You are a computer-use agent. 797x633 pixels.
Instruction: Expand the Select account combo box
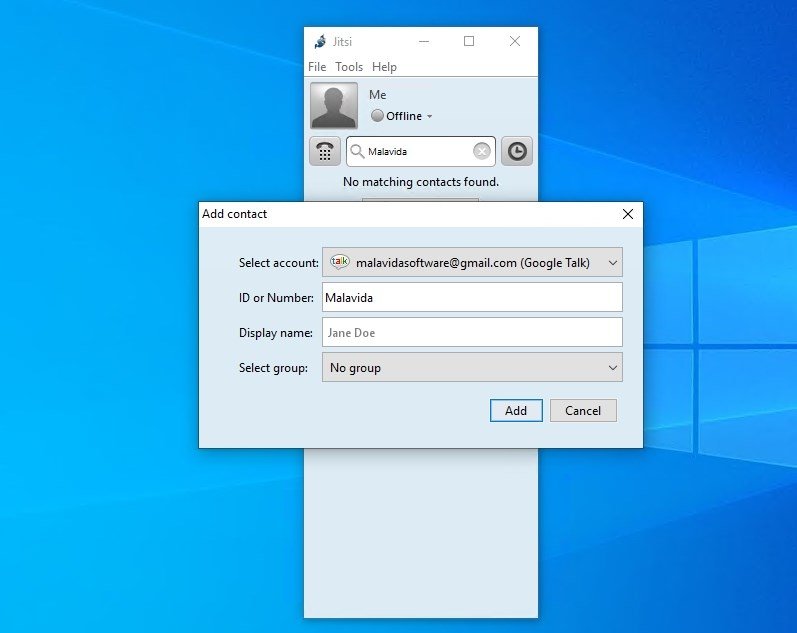[x=472, y=262]
